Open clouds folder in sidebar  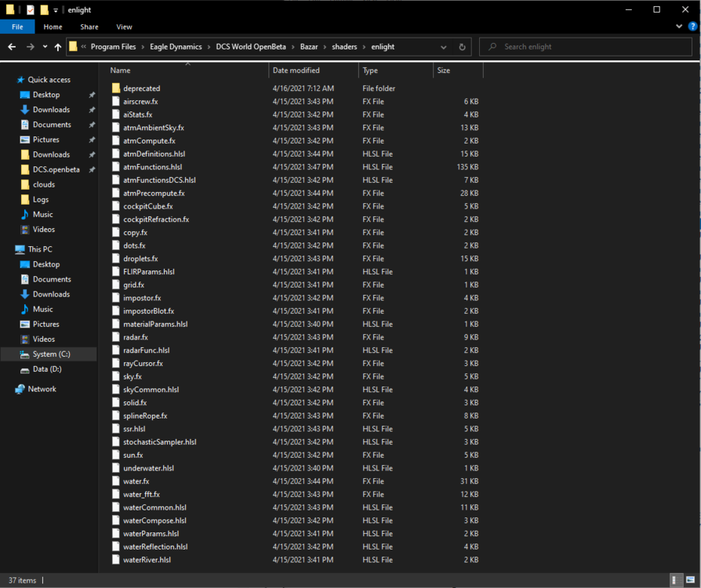click(44, 185)
